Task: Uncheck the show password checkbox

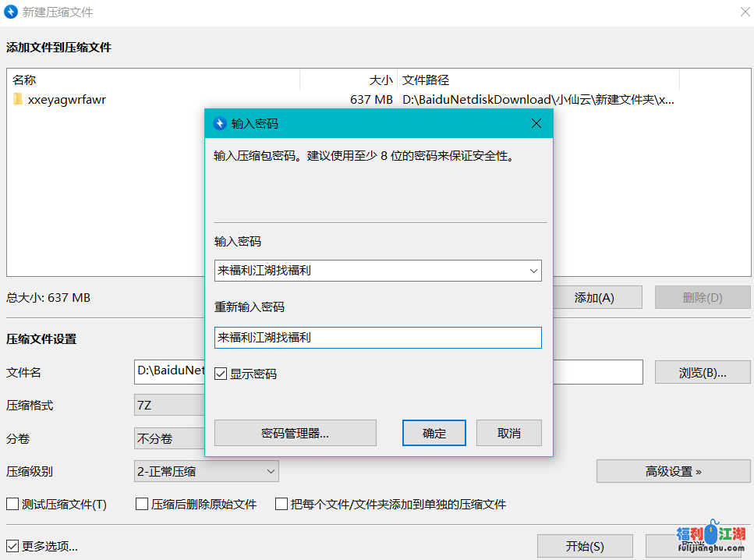Action: click(x=221, y=374)
